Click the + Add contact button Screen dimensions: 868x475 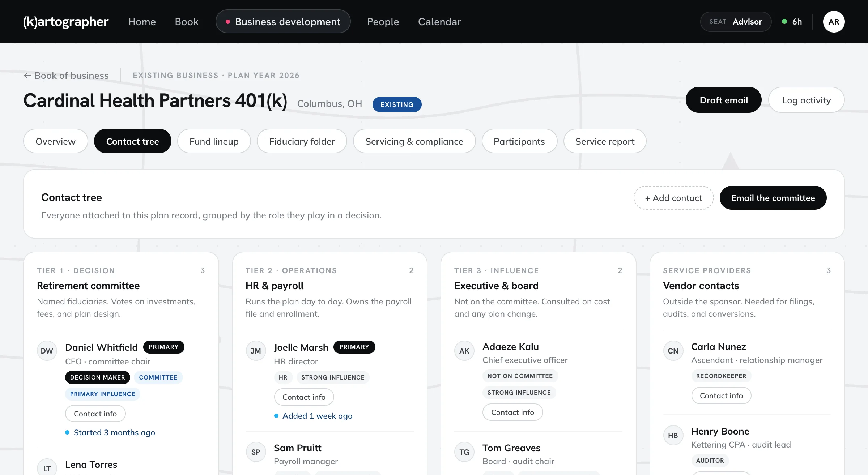673,198
